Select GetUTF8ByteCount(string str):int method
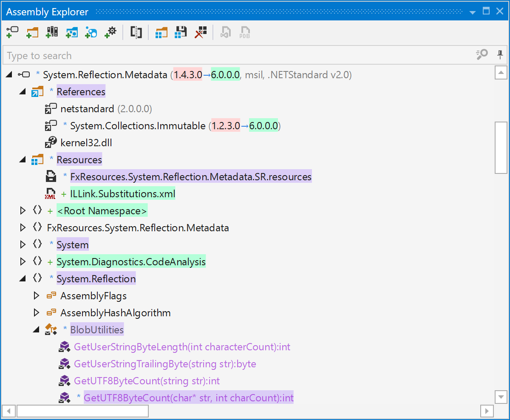 pyautogui.click(x=147, y=381)
